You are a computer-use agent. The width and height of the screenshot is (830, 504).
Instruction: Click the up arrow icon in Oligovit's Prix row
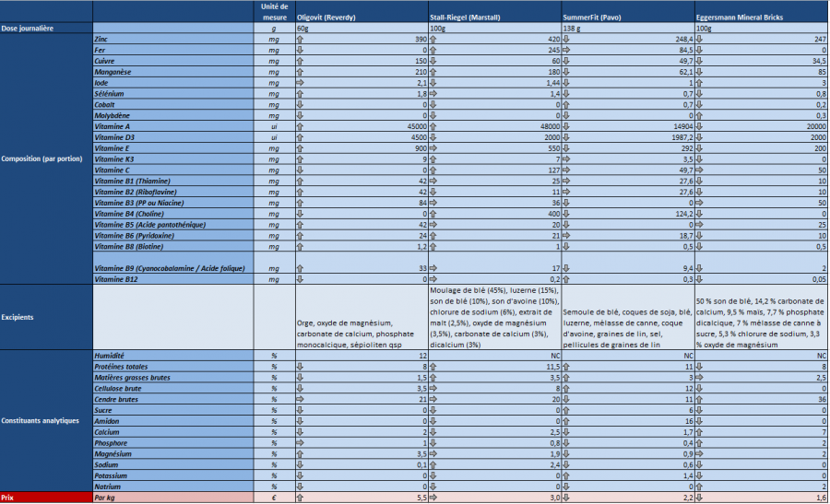click(300, 498)
